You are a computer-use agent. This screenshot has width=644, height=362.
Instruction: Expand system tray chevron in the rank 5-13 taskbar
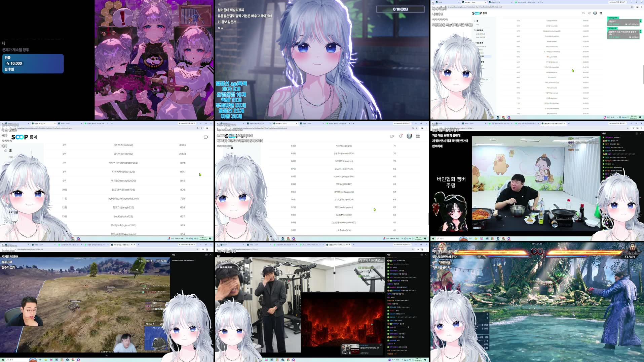coord(187,238)
